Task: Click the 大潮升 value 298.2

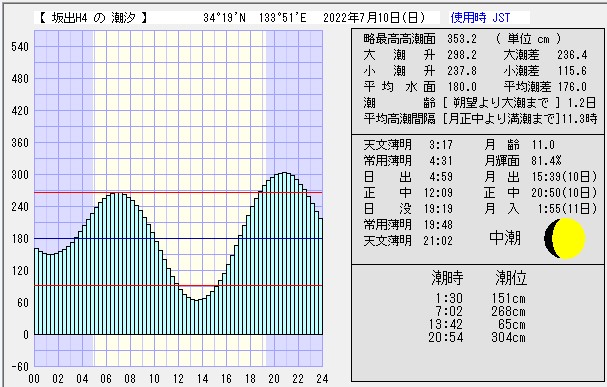Action: click(x=462, y=55)
